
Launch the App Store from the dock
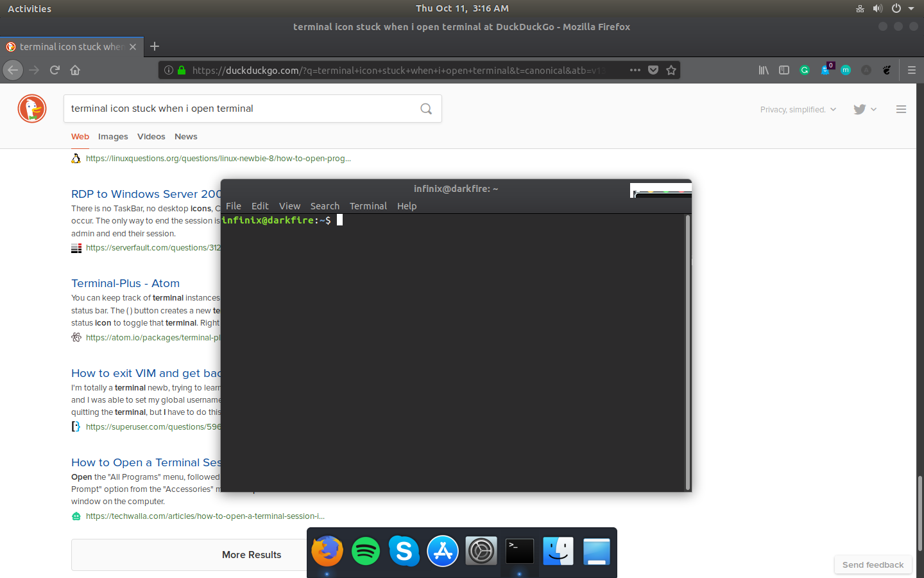[x=443, y=551]
